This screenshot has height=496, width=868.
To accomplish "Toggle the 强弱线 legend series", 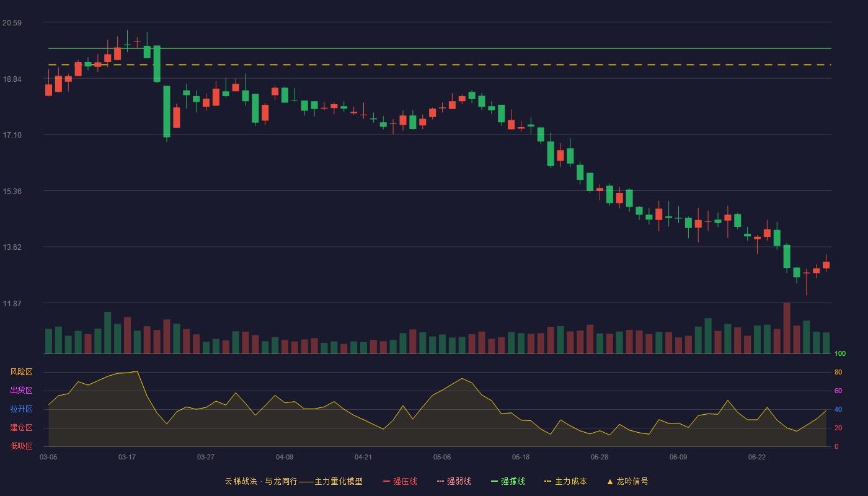I will [x=454, y=481].
